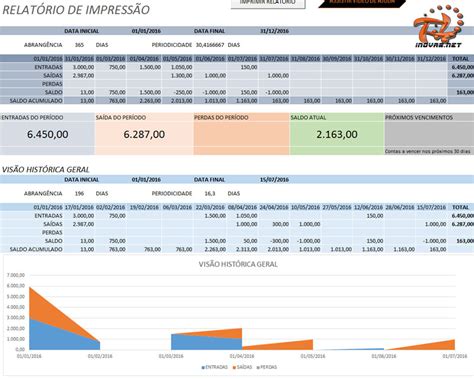Screen dimensions: 474x379
Task: Open the Assistir Vídeo de Ajuda button
Action: [362, 3]
